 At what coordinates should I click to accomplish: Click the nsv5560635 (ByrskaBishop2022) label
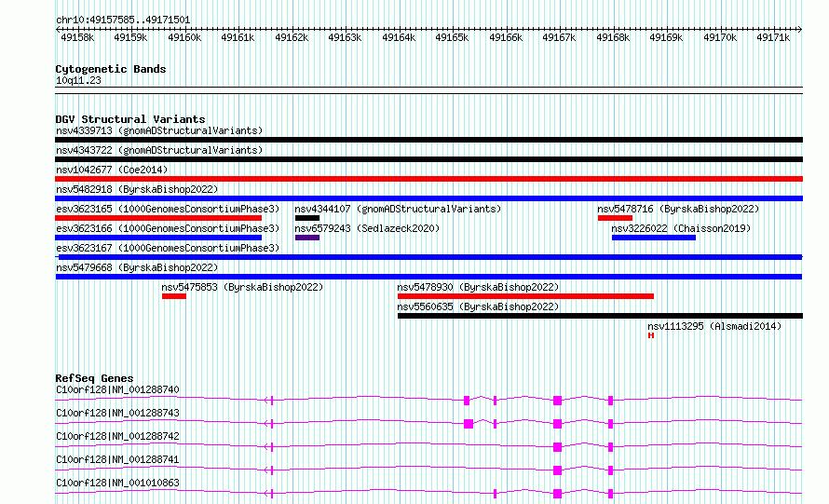pyautogui.click(x=478, y=306)
